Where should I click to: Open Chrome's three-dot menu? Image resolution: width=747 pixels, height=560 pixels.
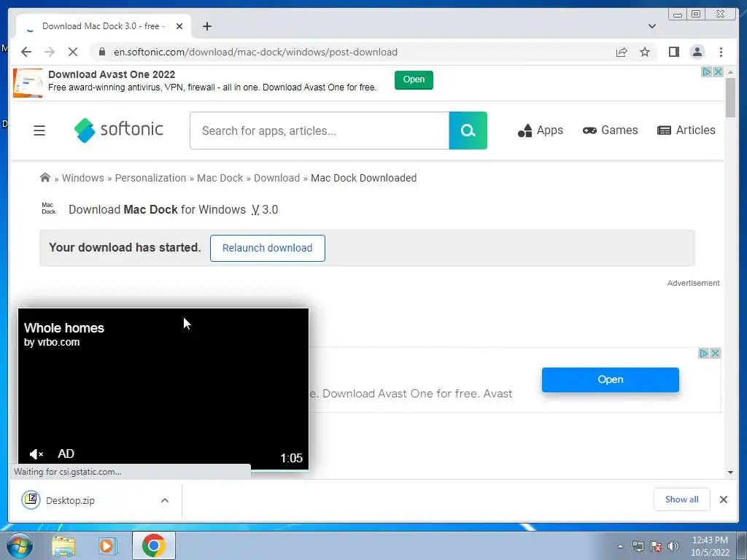721,52
